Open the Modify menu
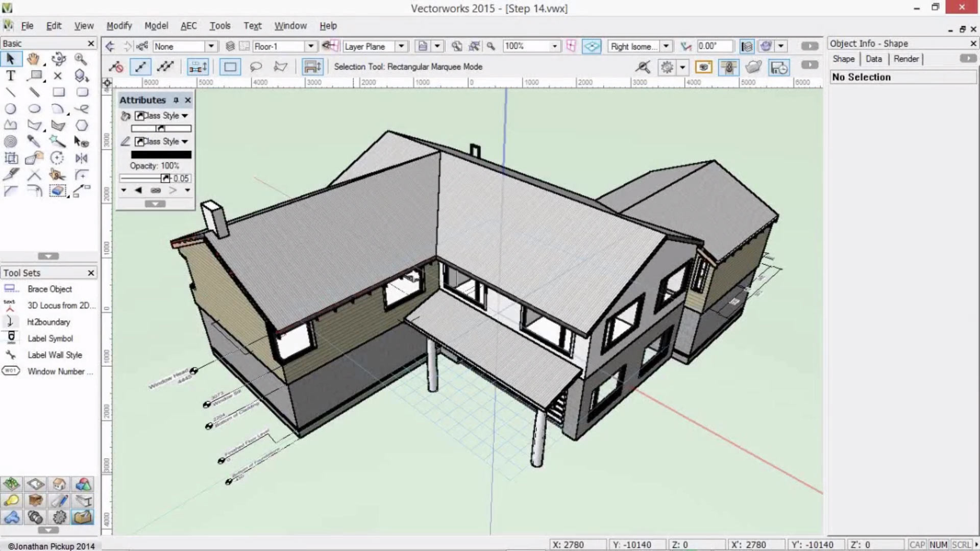 tap(119, 25)
